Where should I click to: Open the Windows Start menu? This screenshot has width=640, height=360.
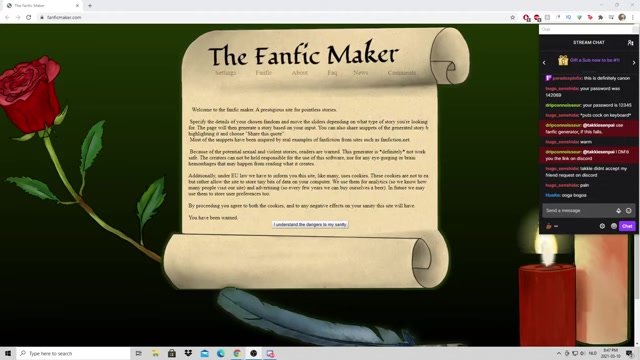click(8, 353)
